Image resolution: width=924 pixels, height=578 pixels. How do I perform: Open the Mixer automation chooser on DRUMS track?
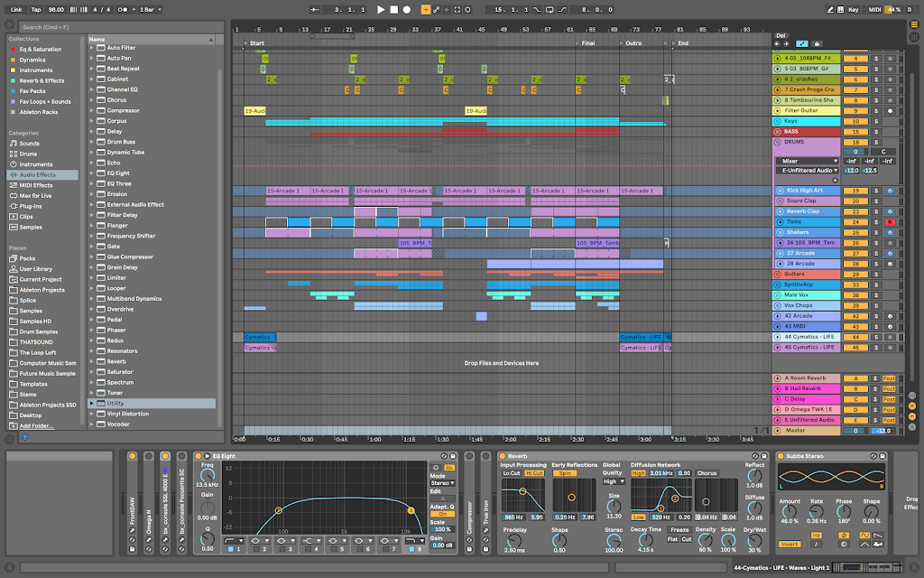(808, 161)
